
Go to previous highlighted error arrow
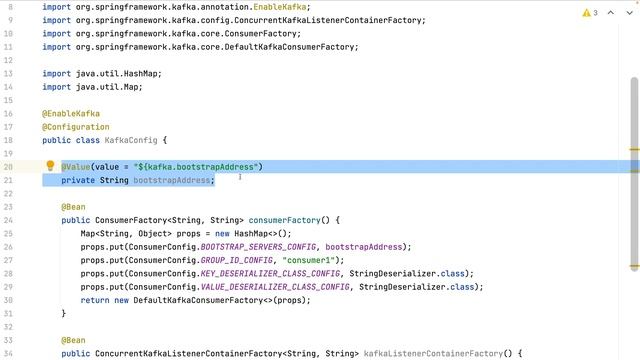[611, 13]
